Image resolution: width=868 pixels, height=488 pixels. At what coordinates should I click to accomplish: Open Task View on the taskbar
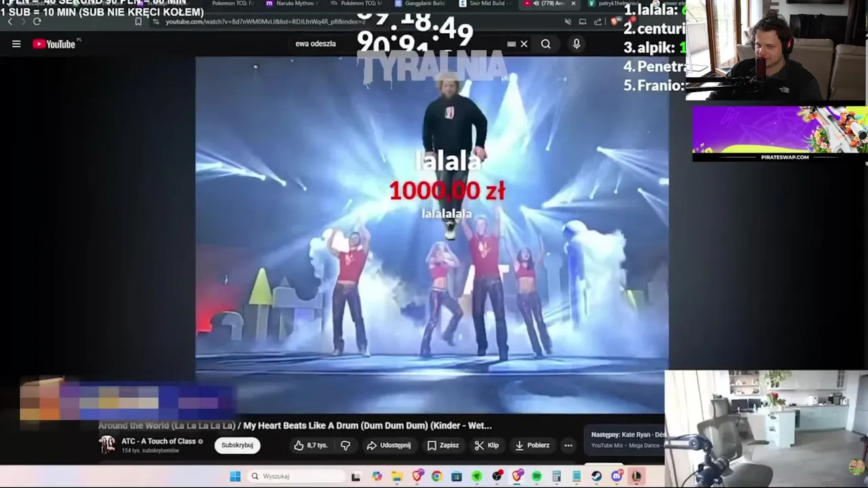[x=355, y=476]
